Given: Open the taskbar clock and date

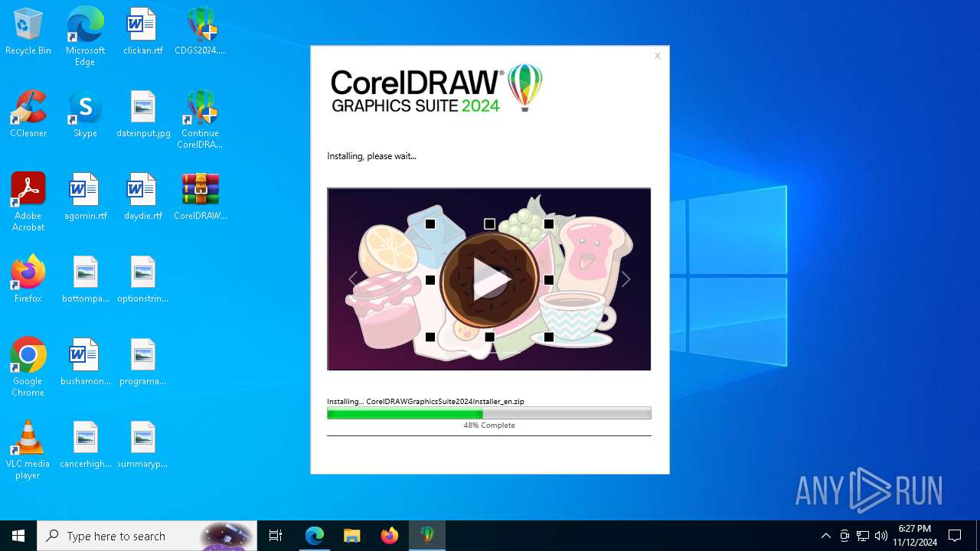Looking at the screenshot, I should coord(915,536).
